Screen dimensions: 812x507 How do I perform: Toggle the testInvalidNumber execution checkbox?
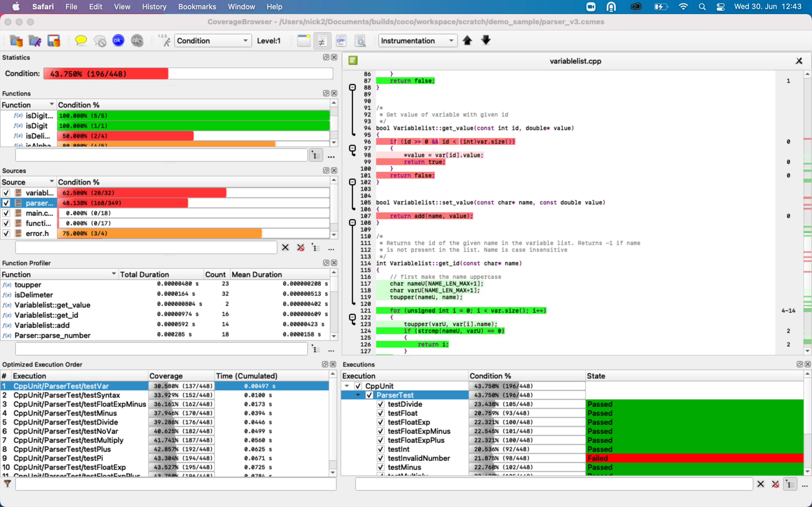(x=381, y=458)
